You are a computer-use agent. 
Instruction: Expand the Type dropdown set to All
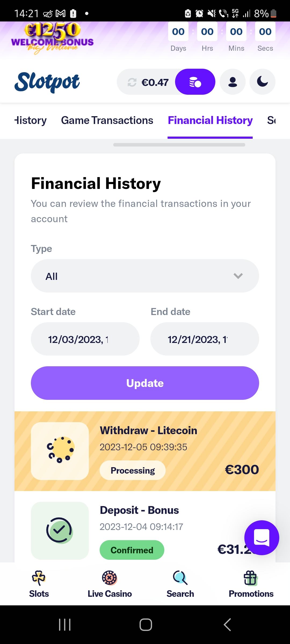[x=145, y=276]
